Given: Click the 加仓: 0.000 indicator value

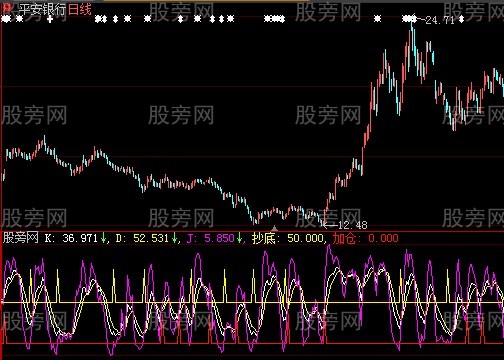Looking at the screenshot, I should 365,238.
